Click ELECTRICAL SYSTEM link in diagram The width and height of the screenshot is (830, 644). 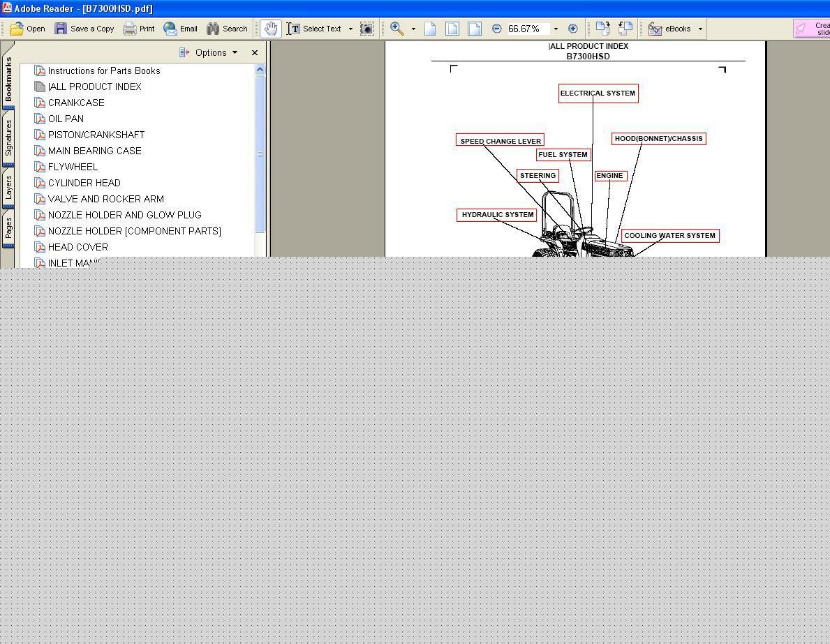point(598,93)
